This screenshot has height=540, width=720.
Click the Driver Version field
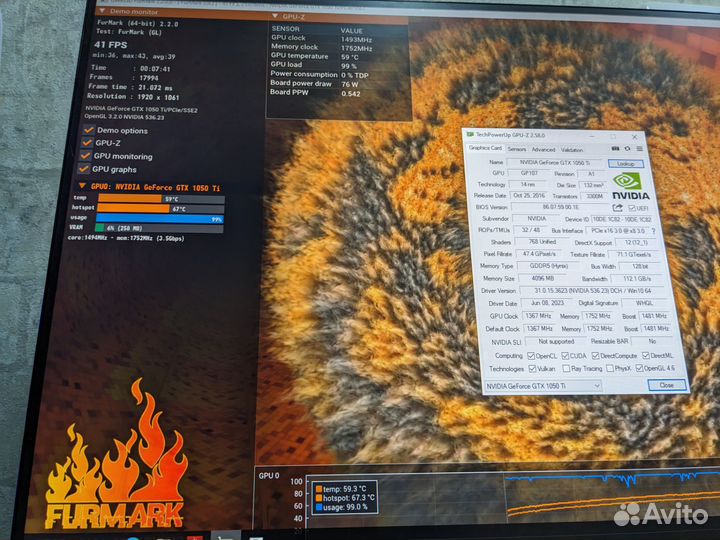[592, 291]
